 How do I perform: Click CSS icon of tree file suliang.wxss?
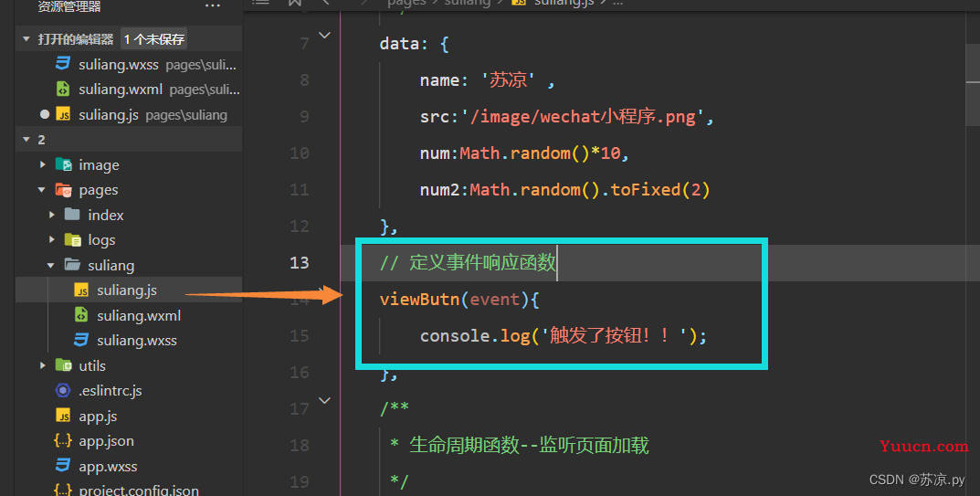coord(81,340)
